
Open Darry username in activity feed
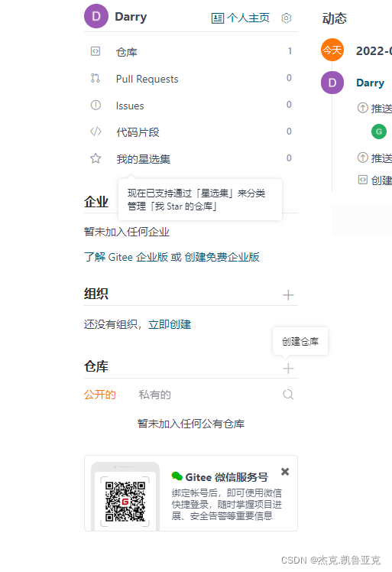tap(370, 83)
